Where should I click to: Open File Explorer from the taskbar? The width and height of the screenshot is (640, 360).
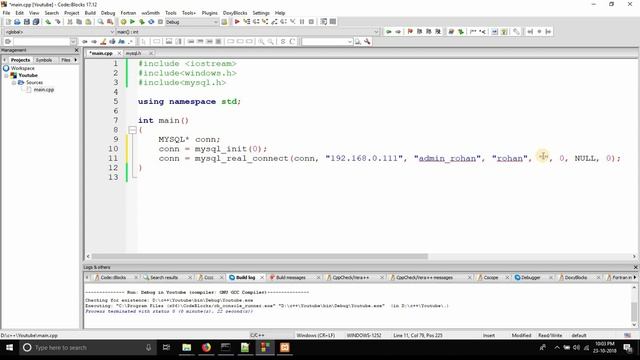pyautogui.click(x=187, y=347)
